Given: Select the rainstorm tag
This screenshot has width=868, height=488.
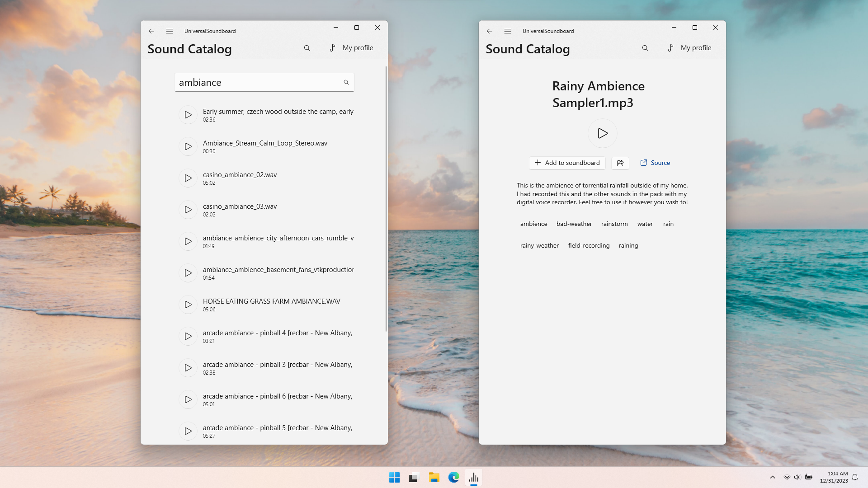Looking at the screenshot, I should tap(614, 224).
